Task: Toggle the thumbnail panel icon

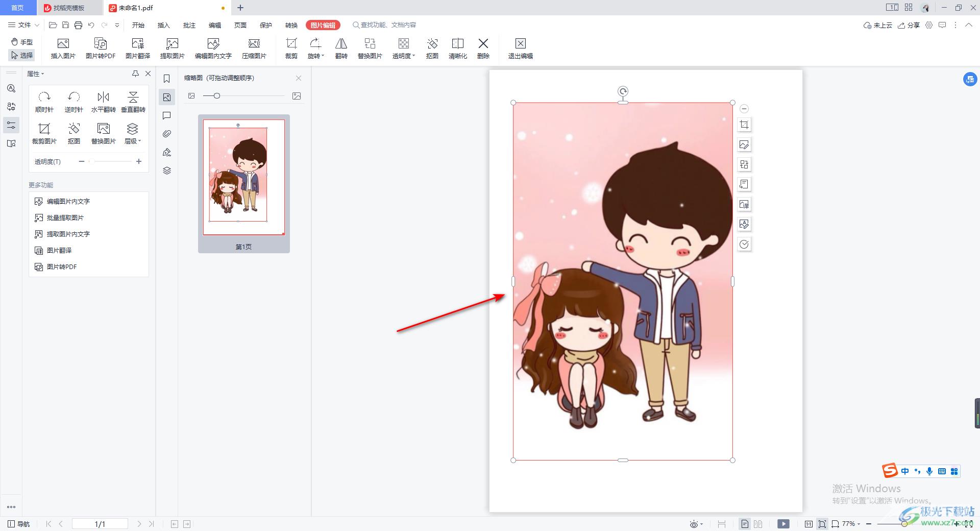Action: [166, 97]
